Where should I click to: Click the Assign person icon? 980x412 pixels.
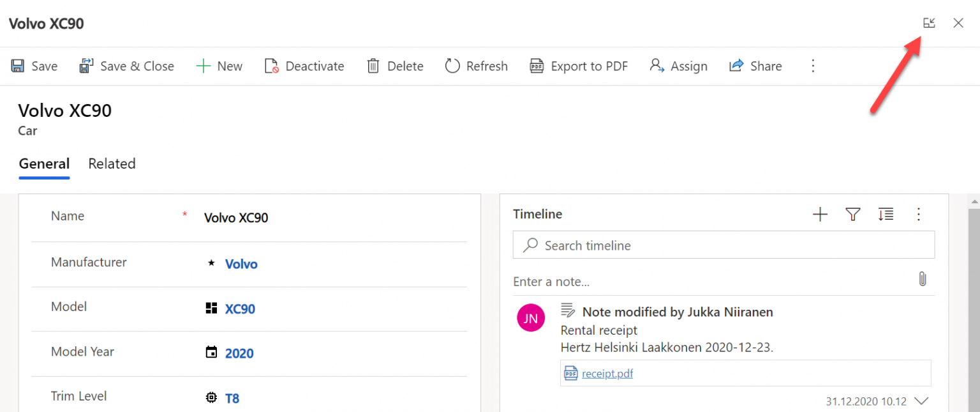pos(657,66)
